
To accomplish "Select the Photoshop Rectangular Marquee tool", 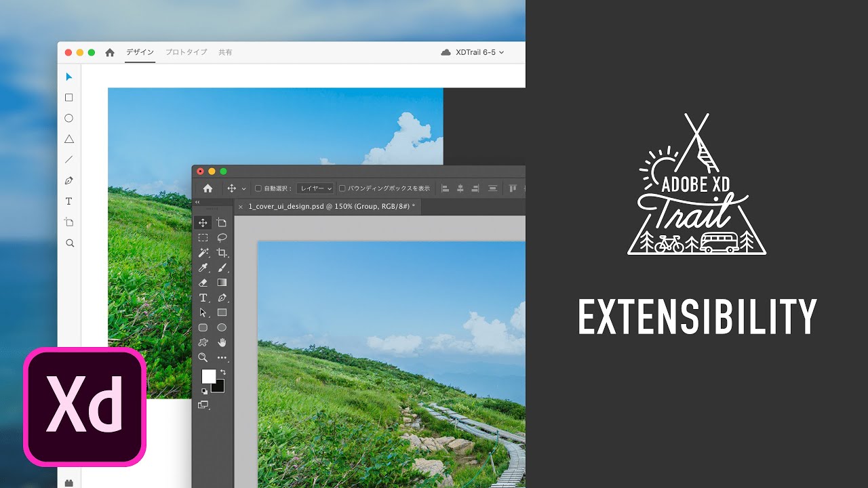I will pyautogui.click(x=203, y=238).
